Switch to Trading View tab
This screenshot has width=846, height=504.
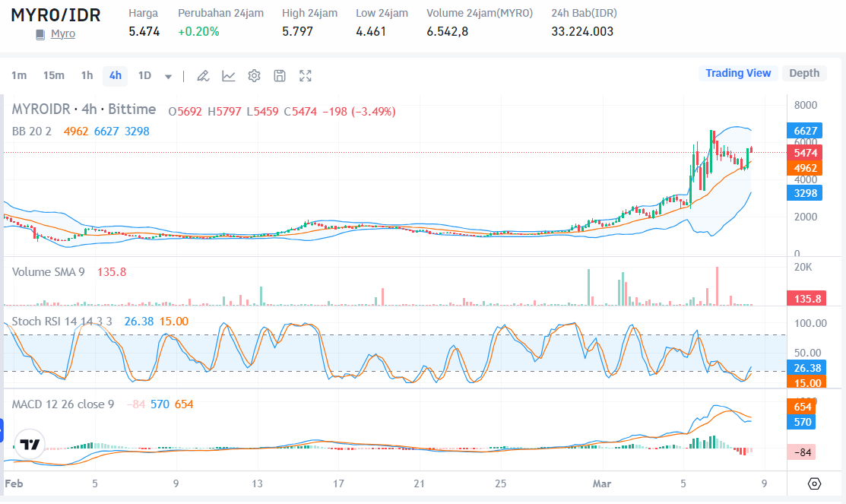click(x=738, y=74)
